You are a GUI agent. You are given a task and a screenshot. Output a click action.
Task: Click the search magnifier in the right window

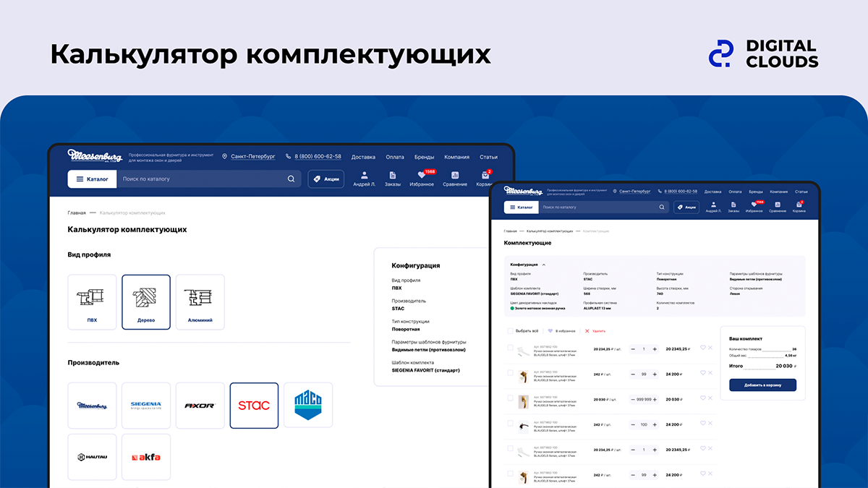(661, 207)
